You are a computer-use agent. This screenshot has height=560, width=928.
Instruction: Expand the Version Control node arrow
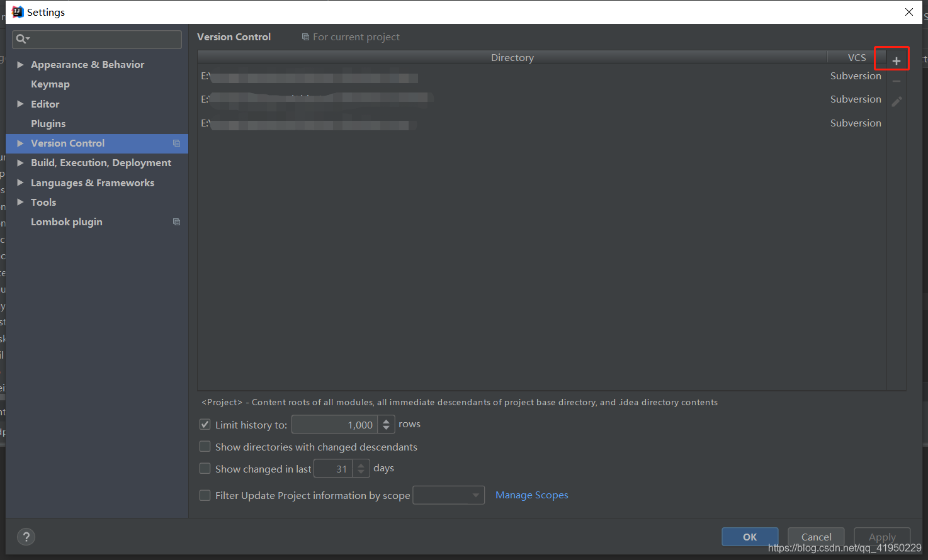tap(20, 143)
